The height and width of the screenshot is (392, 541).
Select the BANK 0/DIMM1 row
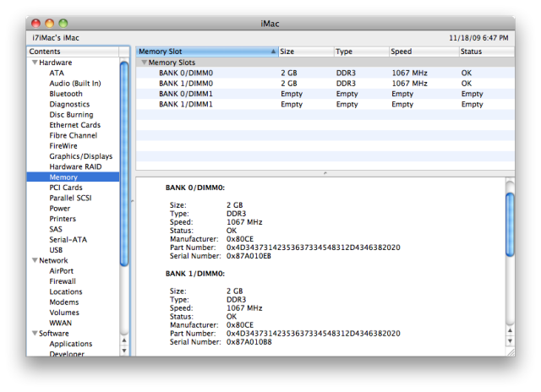click(325, 94)
